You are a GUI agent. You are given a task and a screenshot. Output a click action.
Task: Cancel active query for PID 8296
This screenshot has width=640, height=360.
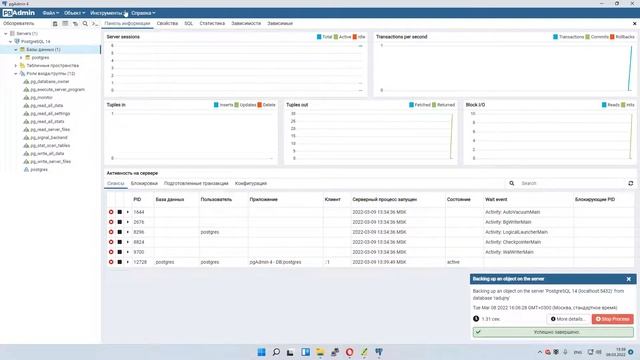[120, 232]
